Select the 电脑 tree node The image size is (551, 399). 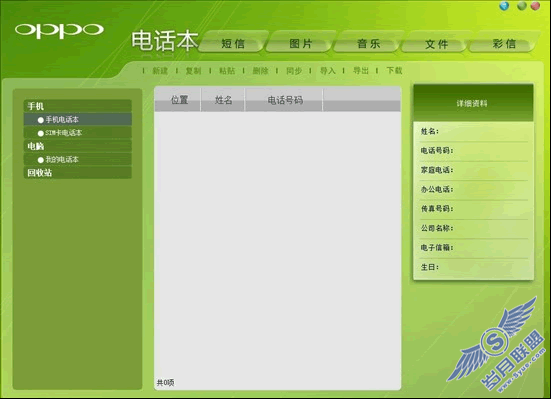(78, 146)
